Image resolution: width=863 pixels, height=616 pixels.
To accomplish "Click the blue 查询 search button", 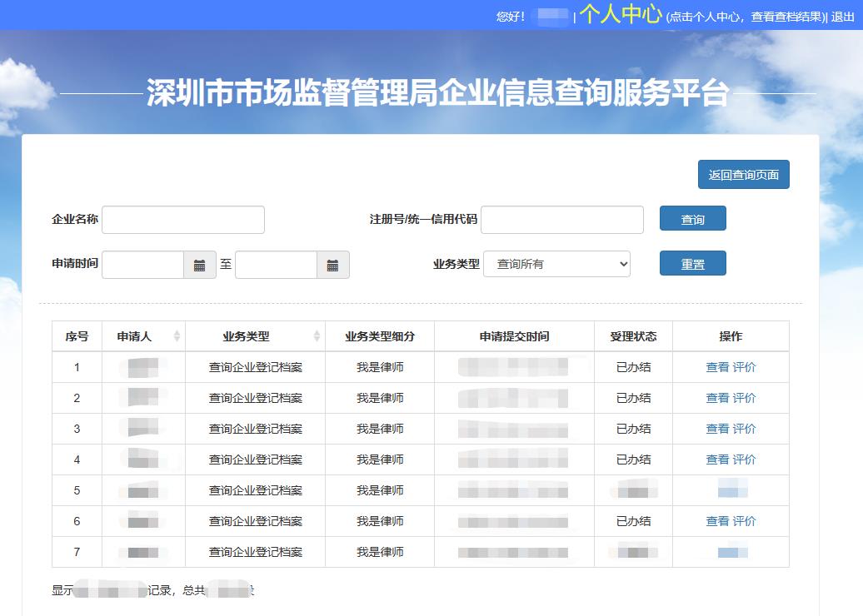I will click(x=692, y=218).
